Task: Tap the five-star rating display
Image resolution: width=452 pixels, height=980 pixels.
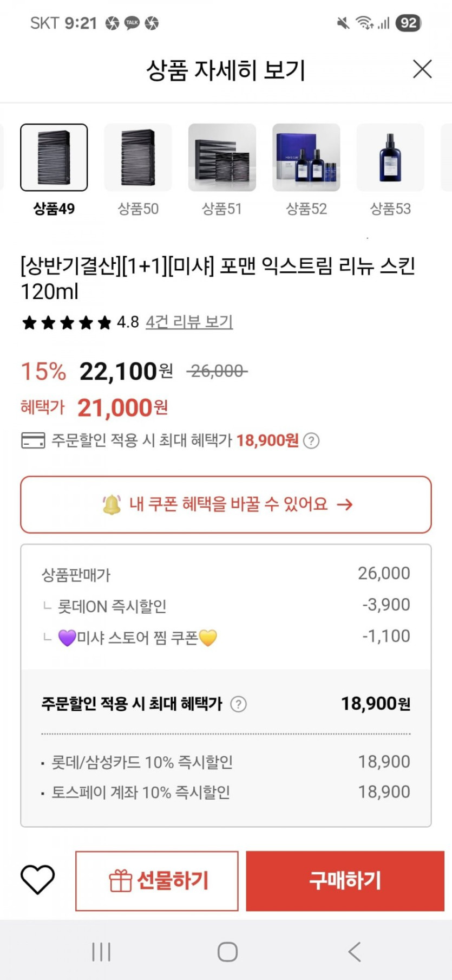Action: click(x=67, y=323)
